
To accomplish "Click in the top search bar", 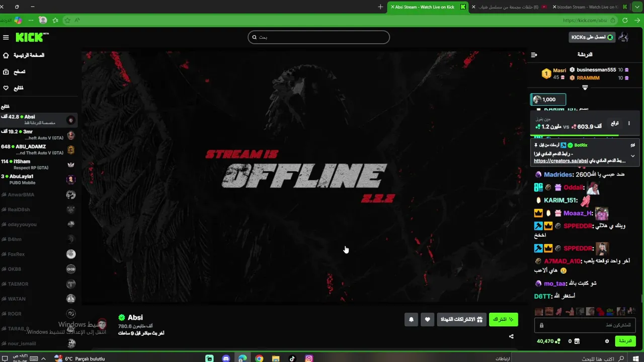I will pyautogui.click(x=318, y=37).
